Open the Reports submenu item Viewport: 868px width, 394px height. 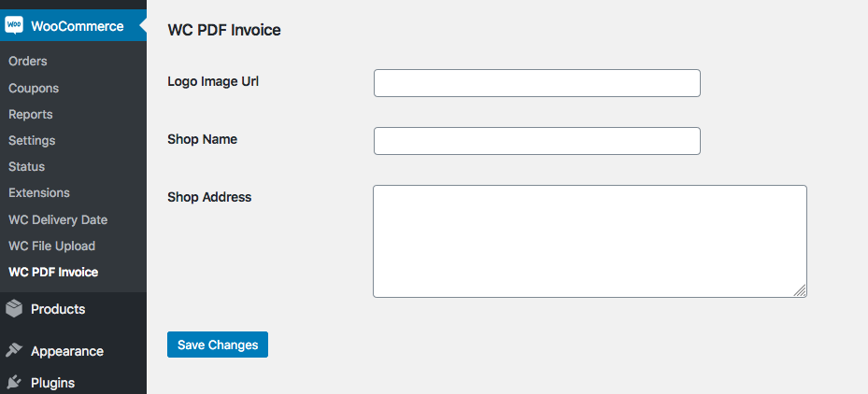coord(31,114)
